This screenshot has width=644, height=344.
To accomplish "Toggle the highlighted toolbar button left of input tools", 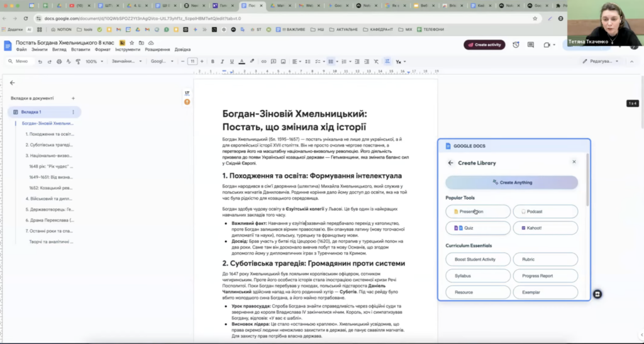I will 387,62.
